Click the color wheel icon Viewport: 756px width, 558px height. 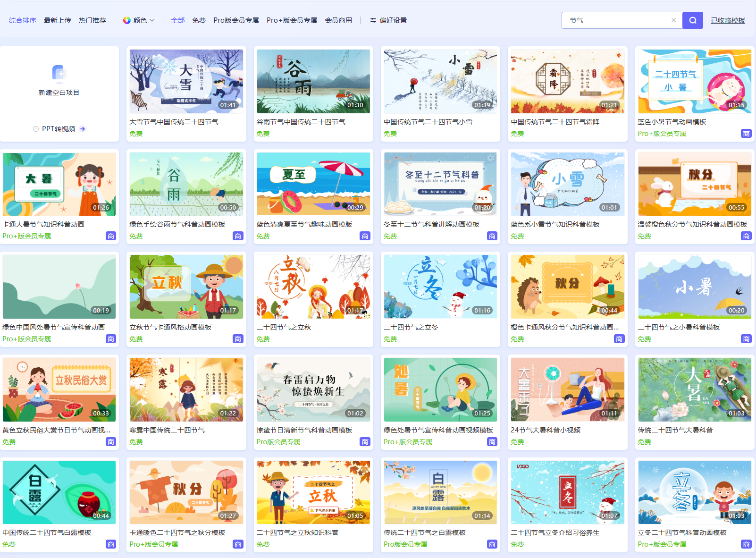tap(126, 20)
